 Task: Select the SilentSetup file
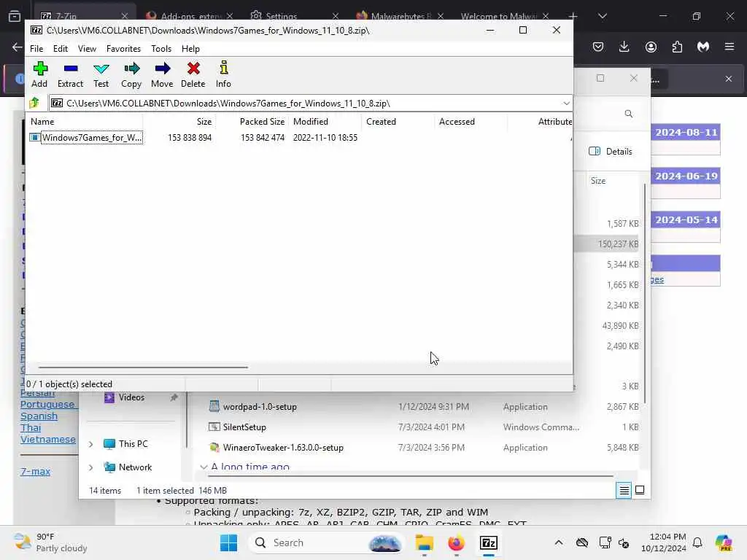(244, 427)
